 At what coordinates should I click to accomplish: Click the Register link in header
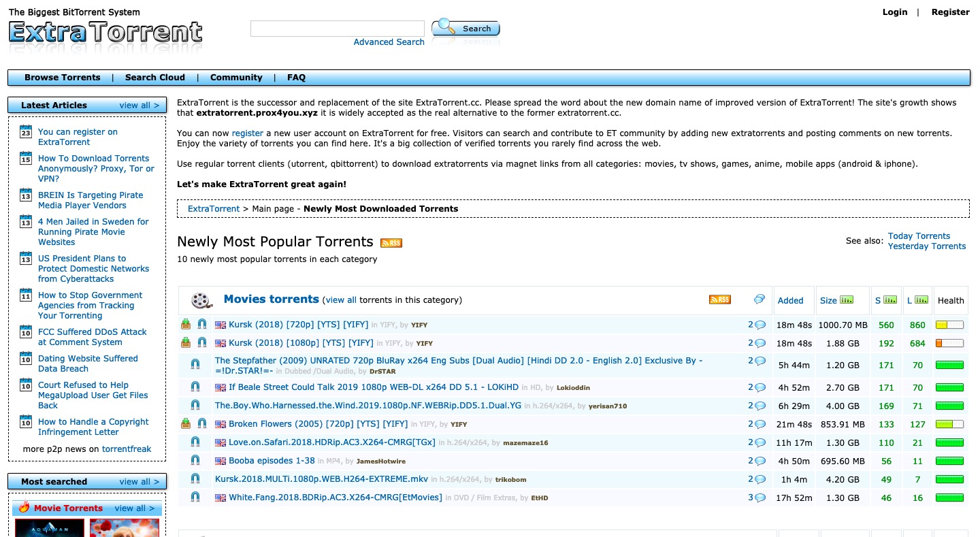tap(951, 12)
